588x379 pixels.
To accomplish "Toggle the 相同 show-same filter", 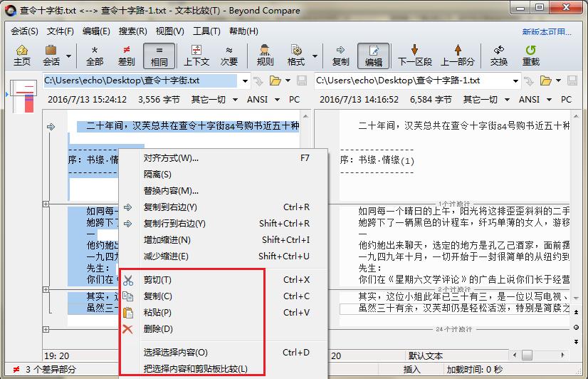I will pos(159,56).
